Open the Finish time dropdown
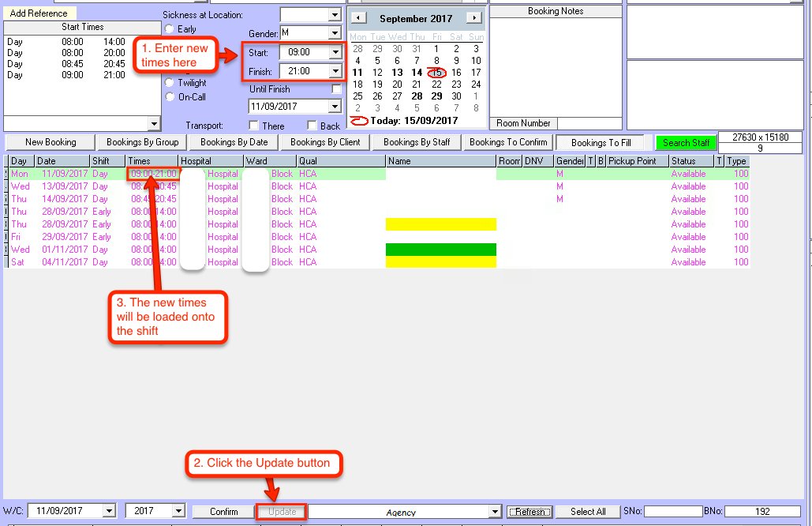The width and height of the screenshot is (812, 526). [335, 72]
